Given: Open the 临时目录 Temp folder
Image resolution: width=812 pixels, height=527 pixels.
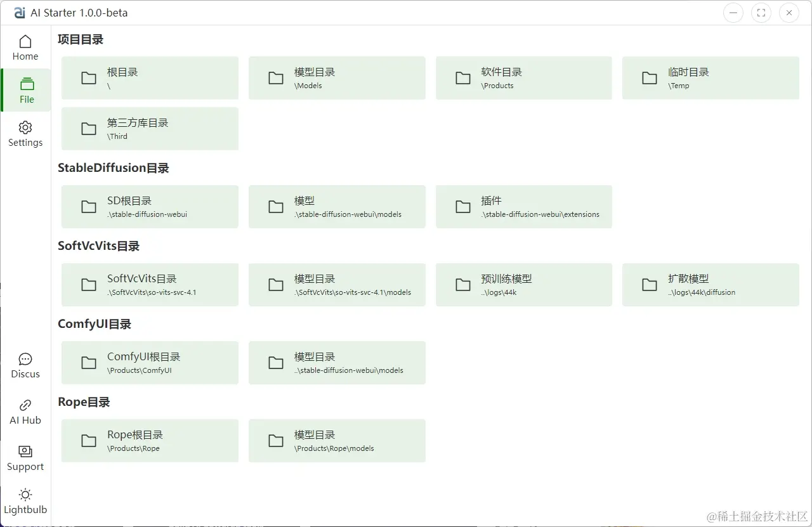Looking at the screenshot, I should (x=710, y=77).
